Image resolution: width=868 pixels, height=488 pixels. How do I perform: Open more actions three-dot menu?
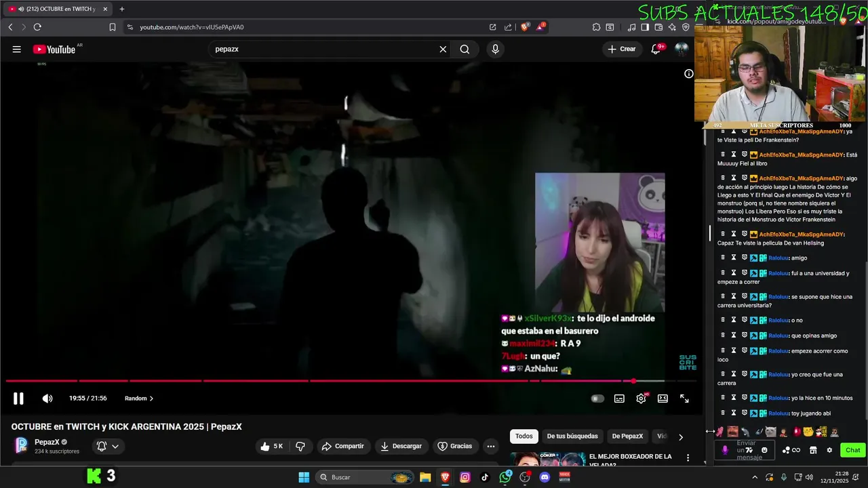pos(490,446)
